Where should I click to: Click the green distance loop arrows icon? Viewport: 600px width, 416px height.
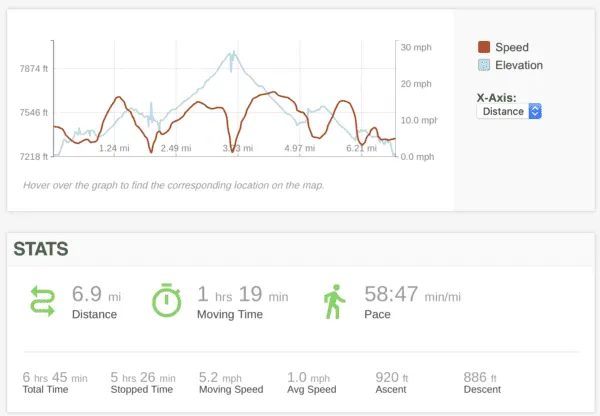coord(42,301)
